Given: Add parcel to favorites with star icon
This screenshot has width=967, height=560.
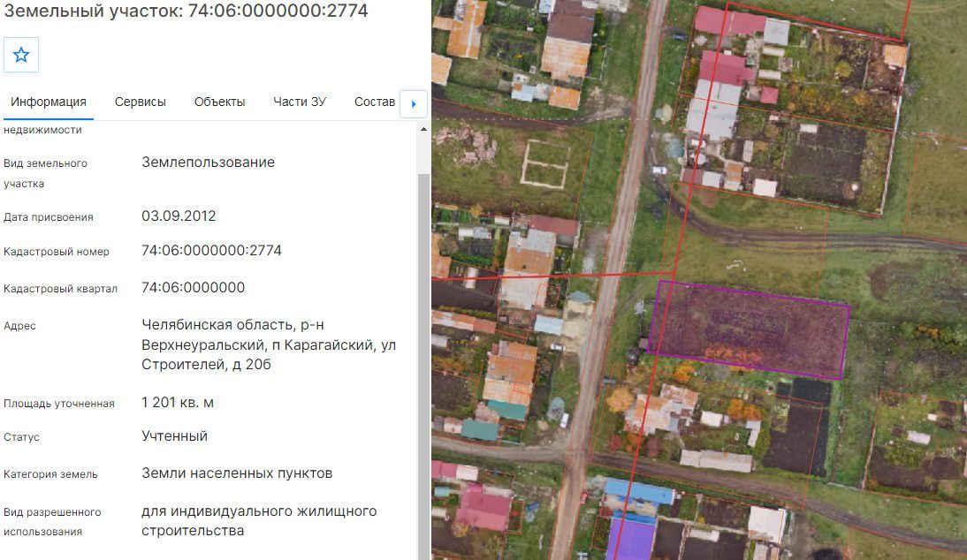Looking at the screenshot, I should tap(21, 55).
